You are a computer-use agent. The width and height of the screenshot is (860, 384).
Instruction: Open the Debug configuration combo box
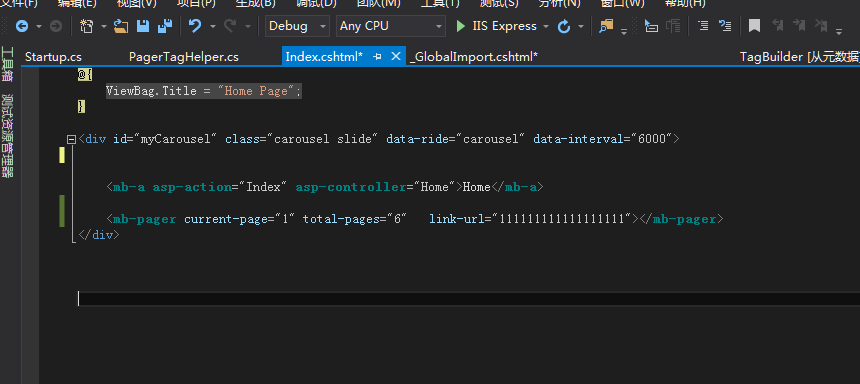[297, 26]
